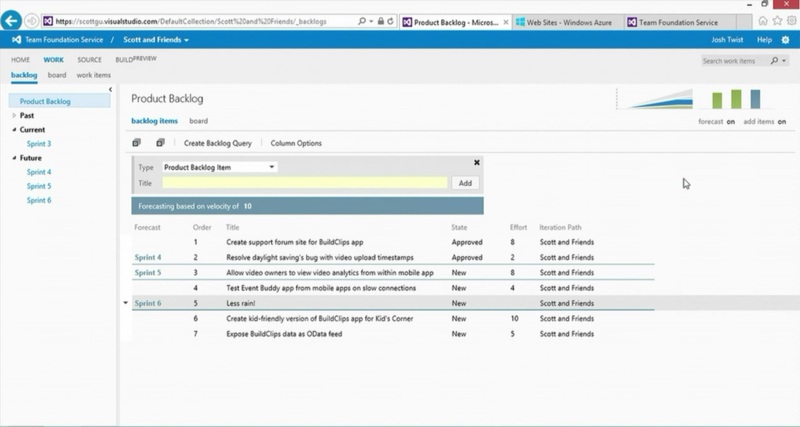Collapse the Future tree node
800x427 pixels.
[14, 158]
